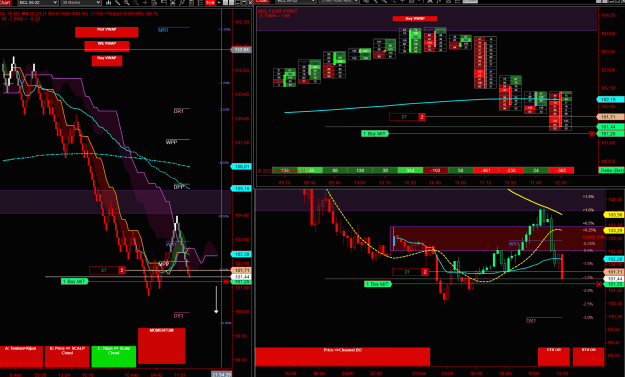Screen dimensions: 625x377
Task: Click the cyan 102,19 marker in footprint chart
Action: (x=610, y=99)
